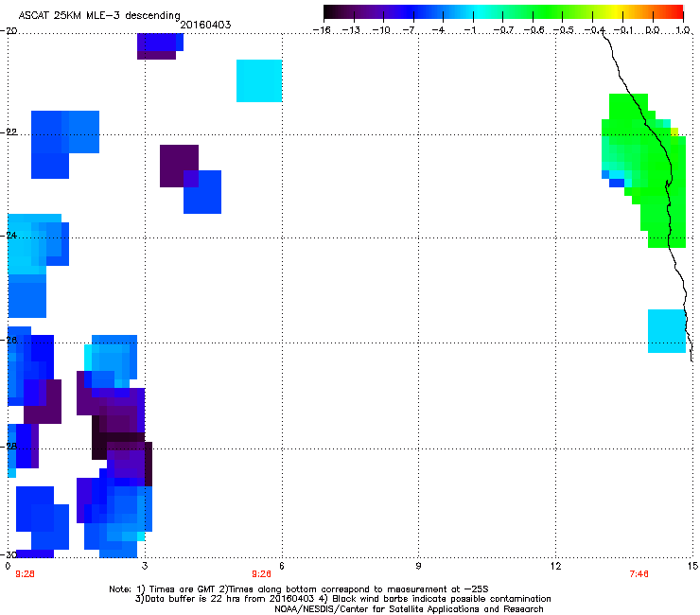Pick the cyan section of the color bar
This screenshot has width=700, height=615.
coord(477,12)
